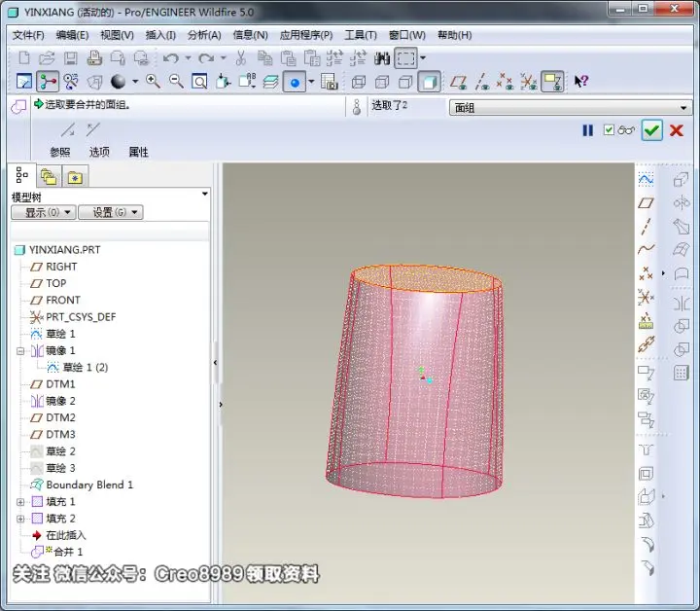
Task: Click the green checkmark to accept merge
Action: coord(651,130)
